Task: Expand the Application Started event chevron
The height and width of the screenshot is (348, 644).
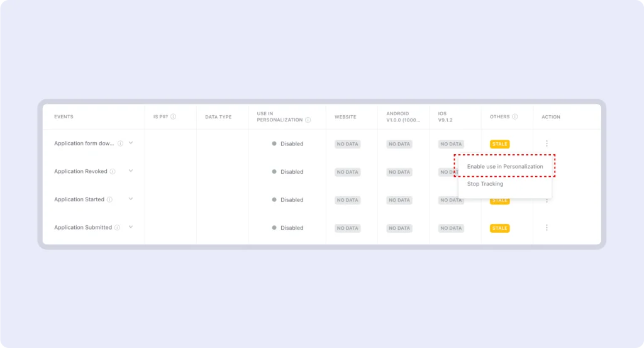Action: pos(131,199)
